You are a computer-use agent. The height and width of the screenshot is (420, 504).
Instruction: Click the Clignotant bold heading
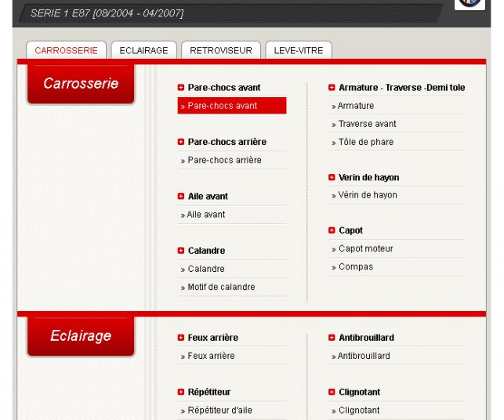(x=359, y=392)
